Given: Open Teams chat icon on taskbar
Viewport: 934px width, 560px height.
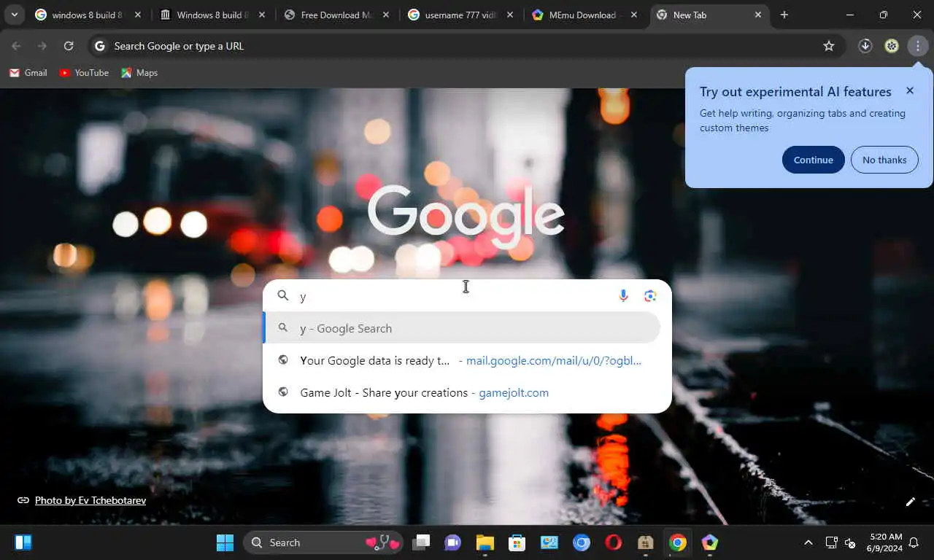Looking at the screenshot, I should [453, 542].
